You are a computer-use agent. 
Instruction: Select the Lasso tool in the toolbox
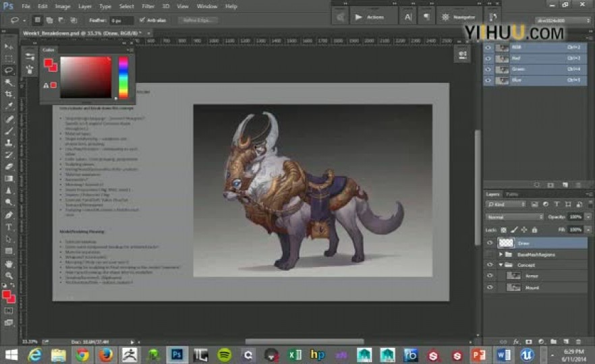[8, 70]
